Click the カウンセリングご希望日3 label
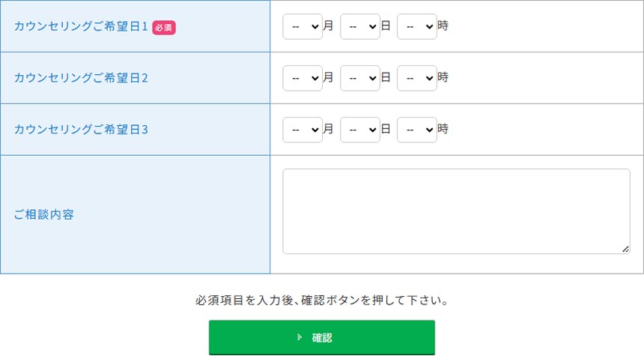 81,130
